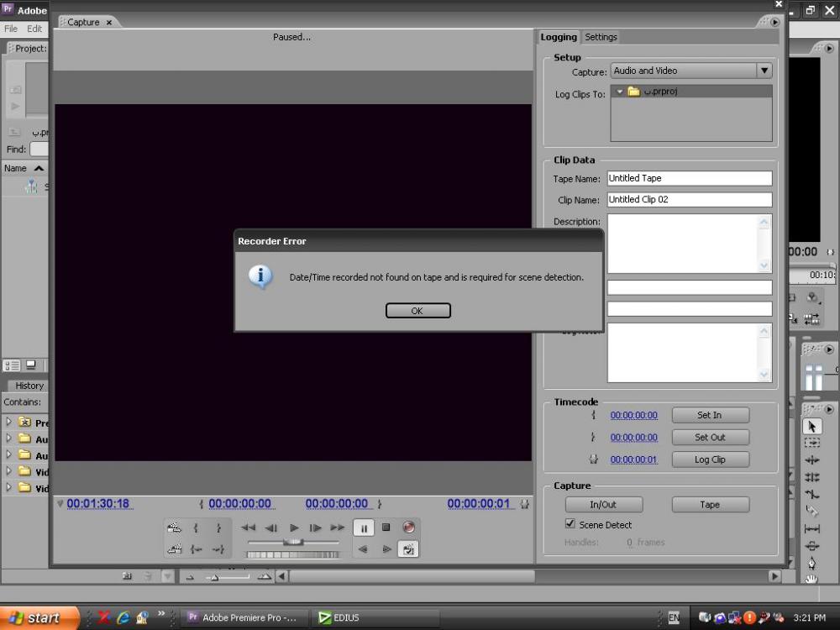Image resolution: width=840 pixels, height=630 pixels.
Task: Collapse the .prproj folder in Log Clips To
Action: [x=619, y=92]
